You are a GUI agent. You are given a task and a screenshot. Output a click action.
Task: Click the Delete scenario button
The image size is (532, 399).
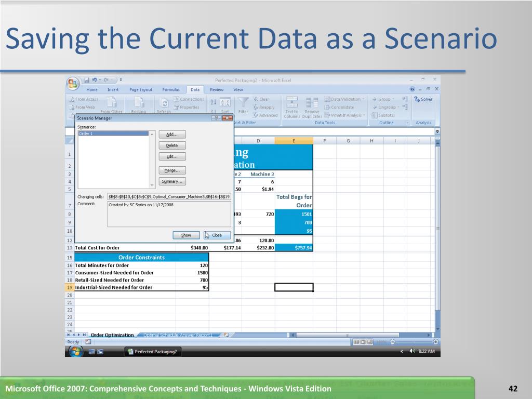click(x=172, y=145)
